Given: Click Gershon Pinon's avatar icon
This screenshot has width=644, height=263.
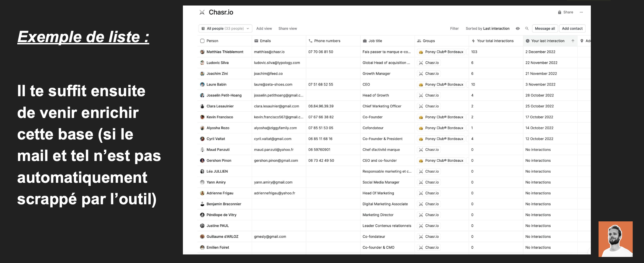Looking at the screenshot, I should (x=202, y=160).
